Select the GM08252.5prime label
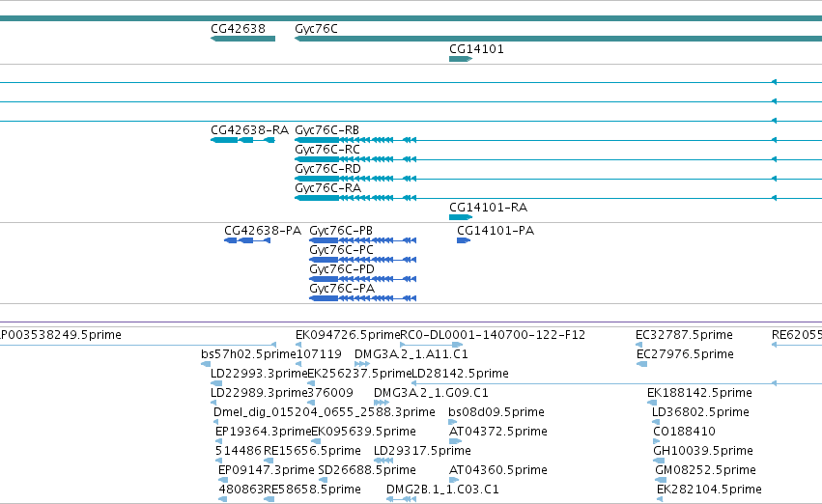 (x=706, y=470)
